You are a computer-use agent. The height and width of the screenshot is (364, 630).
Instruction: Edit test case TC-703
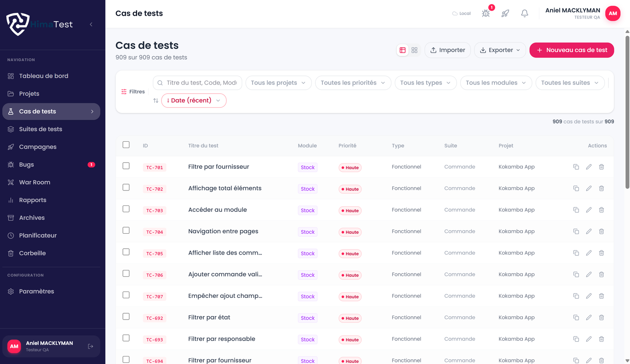[589, 210]
